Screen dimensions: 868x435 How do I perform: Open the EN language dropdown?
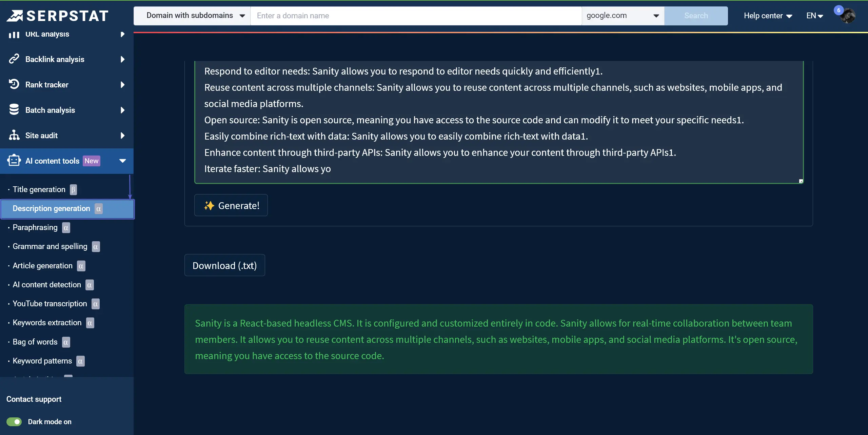pos(815,16)
